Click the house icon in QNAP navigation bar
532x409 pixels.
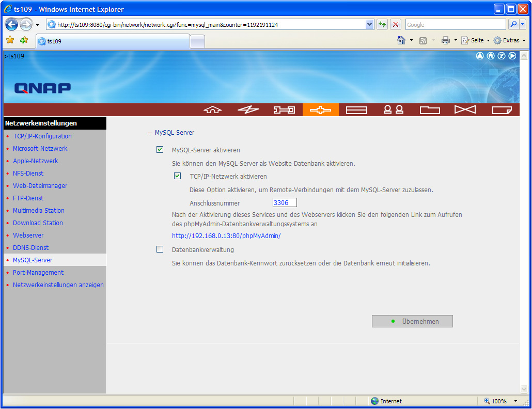(212, 109)
